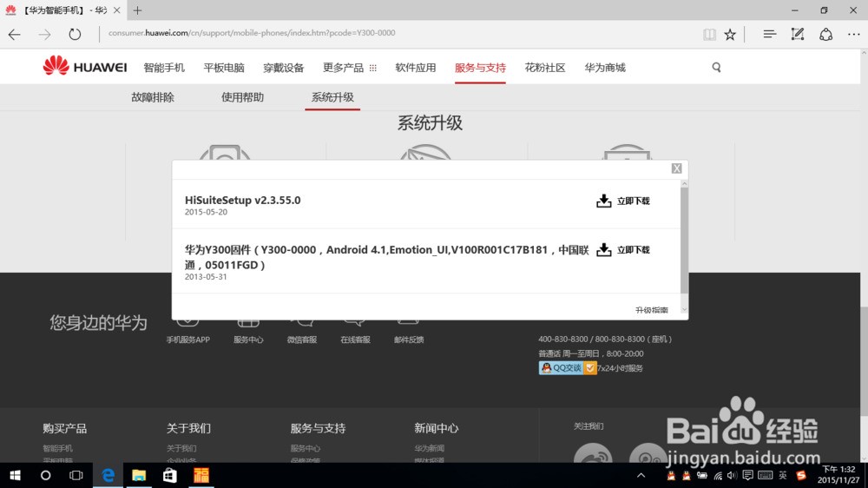Open the Make a Web Note icon
This screenshot has width=868, height=488.
coord(797,35)
